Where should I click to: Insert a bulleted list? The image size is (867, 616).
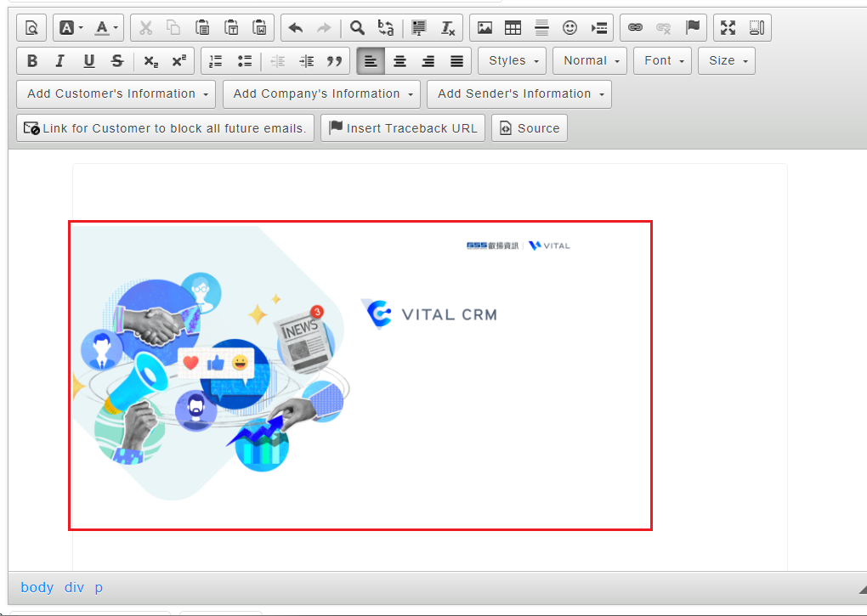pyautogui.click(x=245, y=61)
